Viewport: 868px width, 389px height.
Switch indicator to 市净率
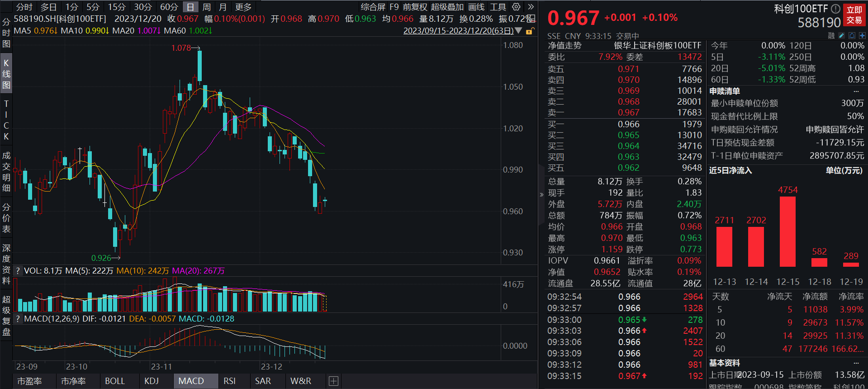click(73, 381)
